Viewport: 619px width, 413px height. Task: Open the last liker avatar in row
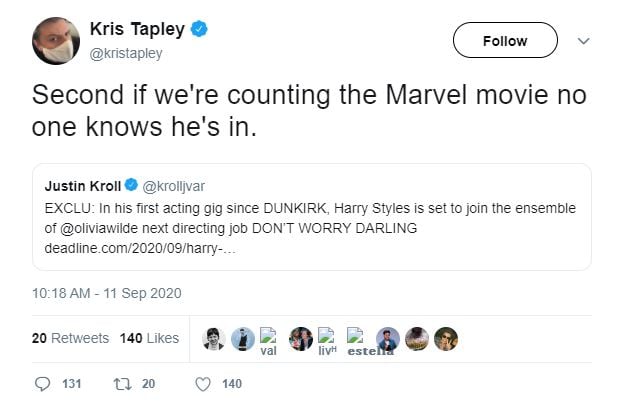[446, 339]
